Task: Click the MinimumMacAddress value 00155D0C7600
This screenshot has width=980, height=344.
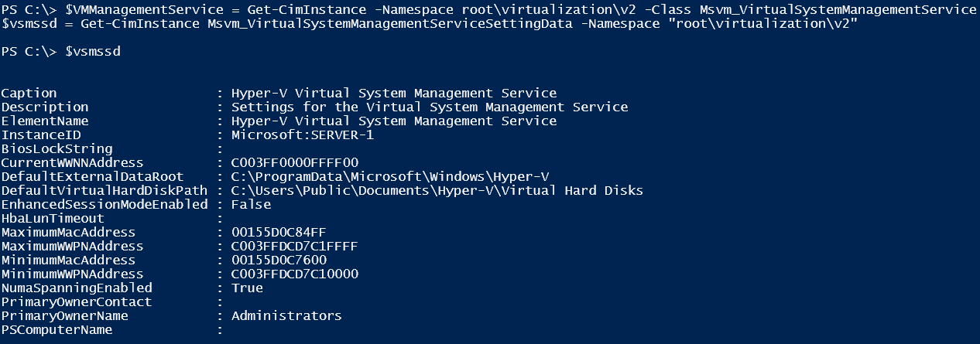Action: [x=279, y=261]
